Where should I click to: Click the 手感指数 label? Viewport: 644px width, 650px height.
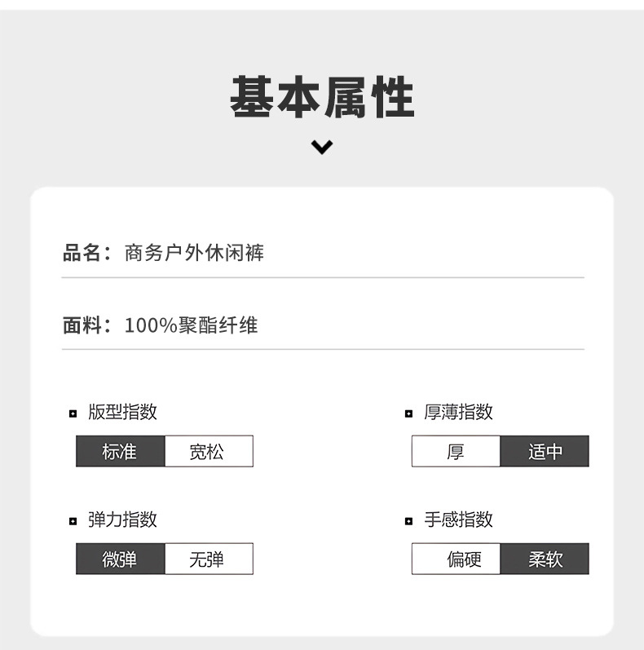point(458,520)
